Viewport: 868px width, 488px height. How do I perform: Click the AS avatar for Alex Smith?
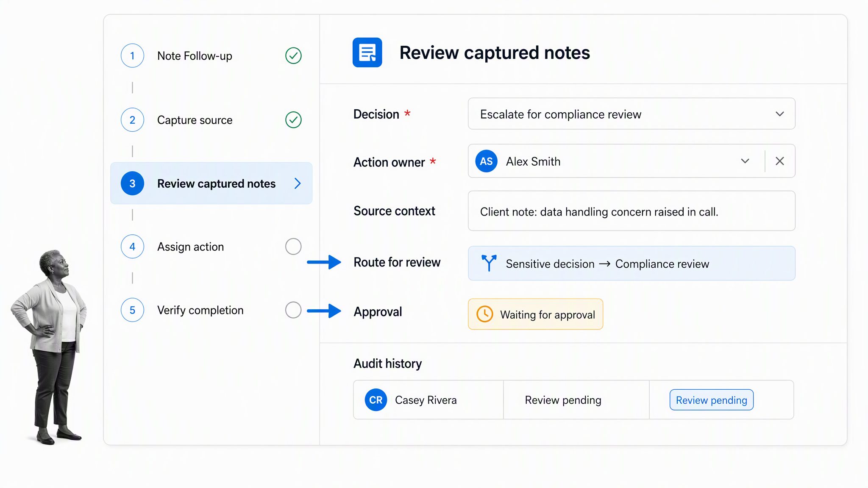point(486,161)
